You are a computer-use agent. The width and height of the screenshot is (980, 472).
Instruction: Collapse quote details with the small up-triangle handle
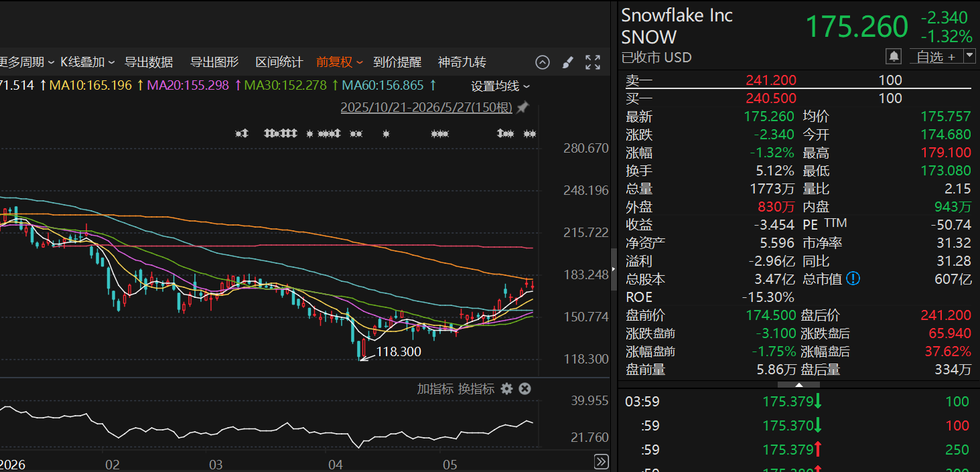(x=798, y=385)
